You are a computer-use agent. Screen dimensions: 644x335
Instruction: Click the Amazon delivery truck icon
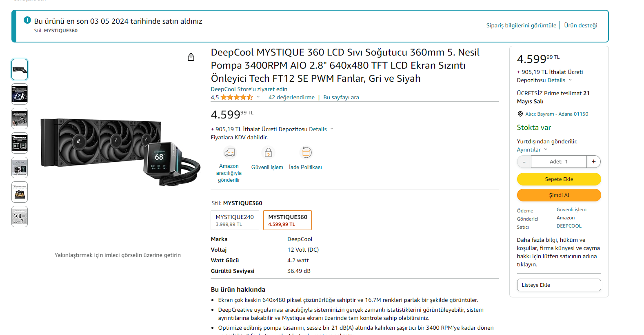pyautogui.click(x=229, y=153)
